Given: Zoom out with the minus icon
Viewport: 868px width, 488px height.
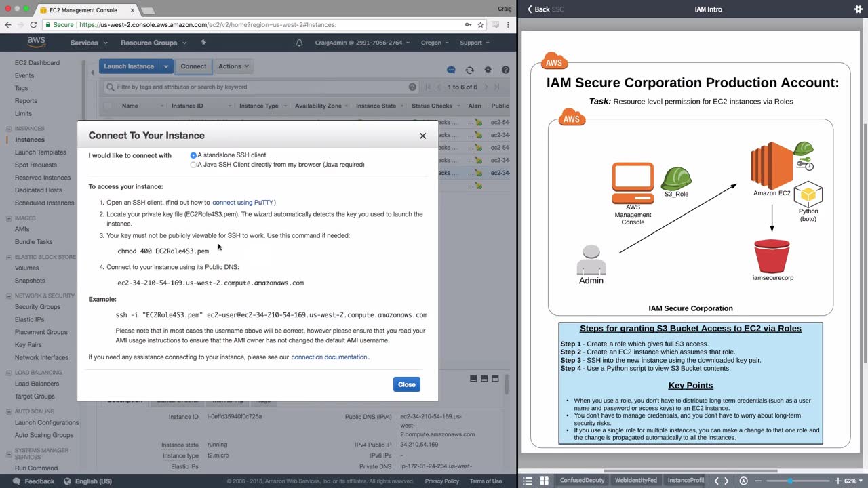Looking at the screenshot, I should click(x=758, y=481).
